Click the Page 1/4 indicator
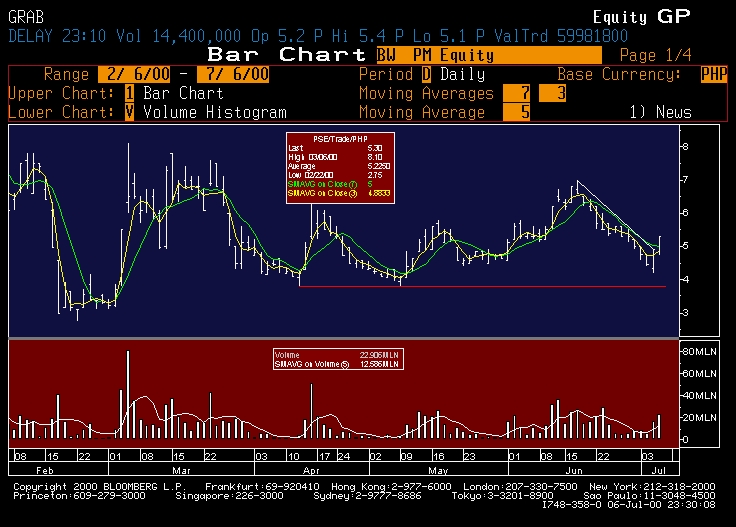736x527 pixels. pyautogui.click(x=652, y=55)
